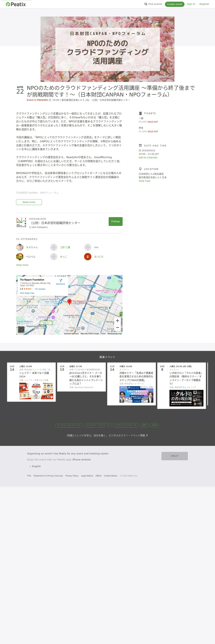Viewport: 215px width, 644px height.
Task: Open View larger map link
Action: 27,293
